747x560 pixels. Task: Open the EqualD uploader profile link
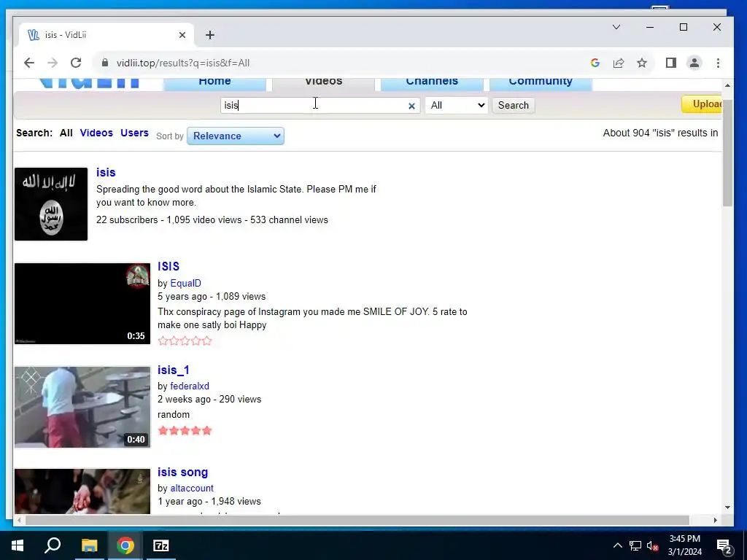(x=186, y=284)
